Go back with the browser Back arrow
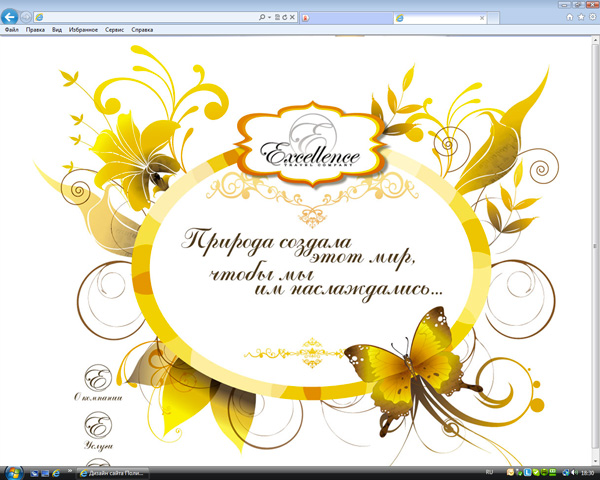The width and height of the screenshot is (600, 480). (x=10, y=17)
